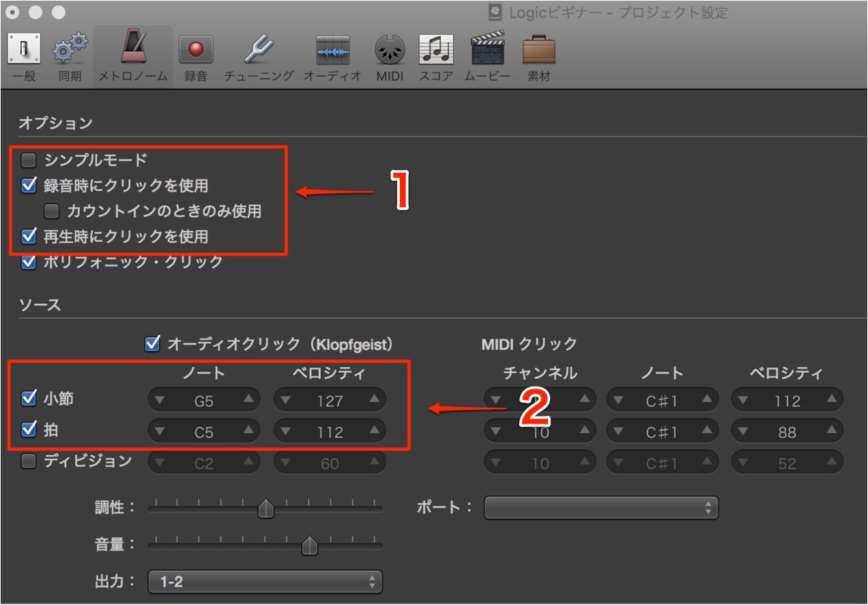Open the ポート port dropdown
The width and height of the screenshot is (868, 605).
pyautogui.click(x=601, y=508)
